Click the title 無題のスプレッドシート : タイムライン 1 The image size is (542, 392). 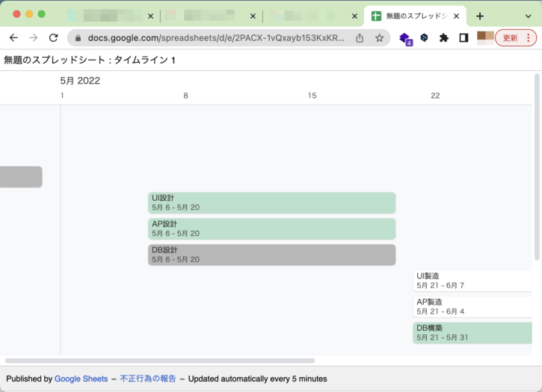[x=90, y=60]
